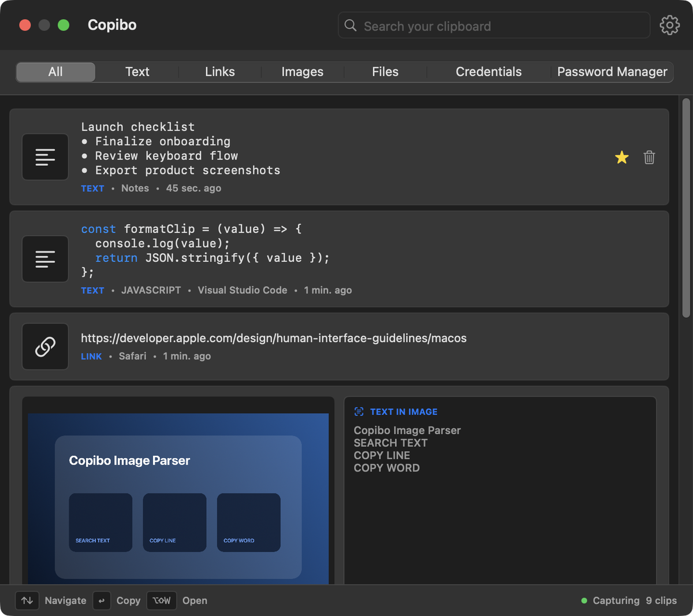The width and height of the screenshot is (693, 616).
Task: Click the vertical scrollbar of clip list
Action: click(x=686, y=208)
